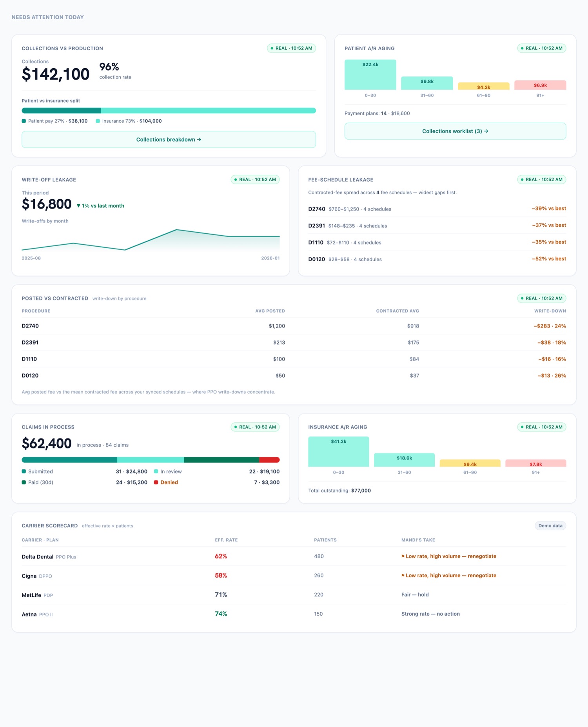Select D1110 row in Fee-Schedule Leakage
This screenshot has height=727, width=588.
point(437,242)
